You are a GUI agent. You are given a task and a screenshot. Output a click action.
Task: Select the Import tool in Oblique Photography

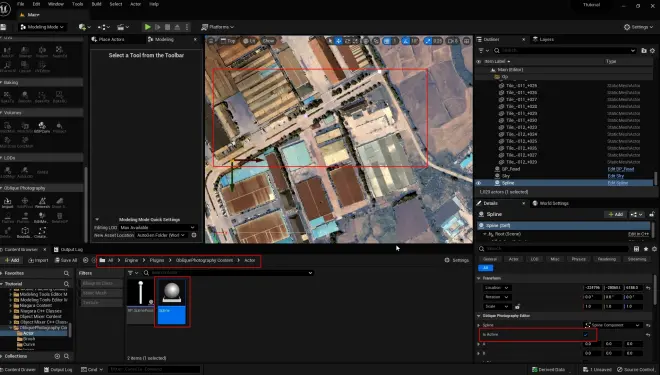[7, 203]
